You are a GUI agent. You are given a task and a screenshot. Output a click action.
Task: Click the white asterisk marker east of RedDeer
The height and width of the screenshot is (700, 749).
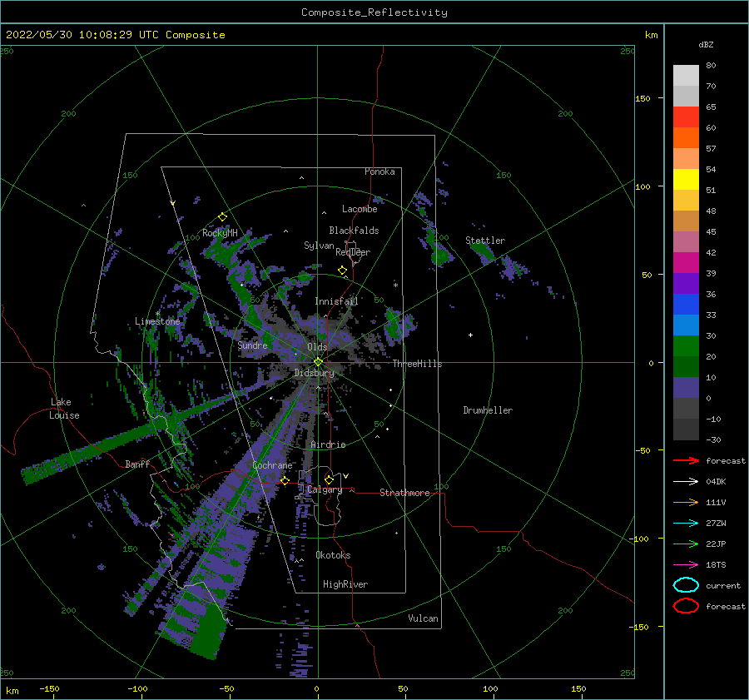pos(395,285)
